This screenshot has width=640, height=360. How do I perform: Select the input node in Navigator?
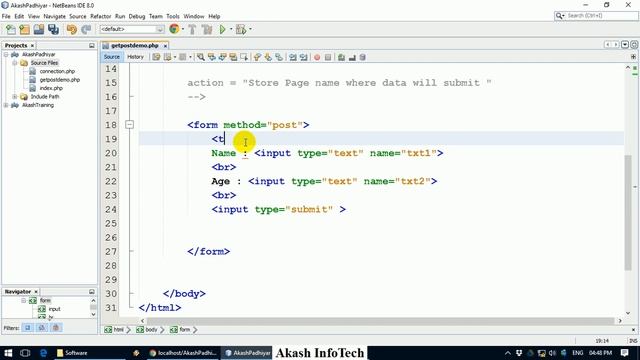tap(54, 309)
